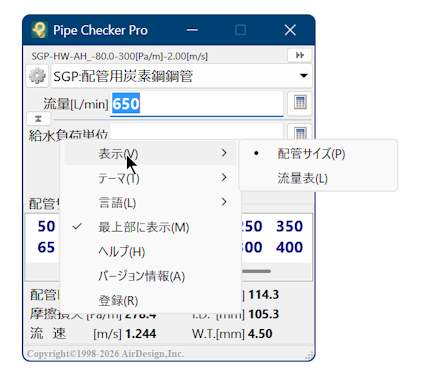Minimize the Pipe Checker Pro window
The width and height of the screenshot is (423, 376).
coord(192,30)
